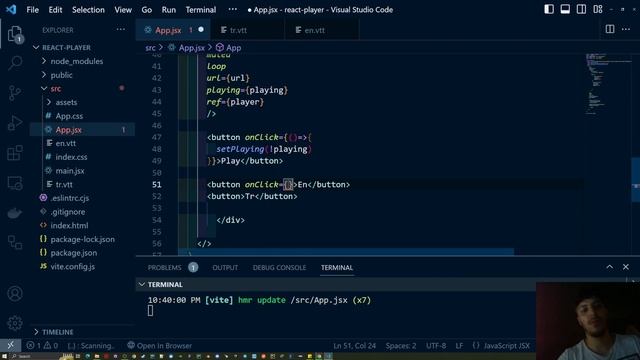Open the Go menu

[x=147, y=10]
